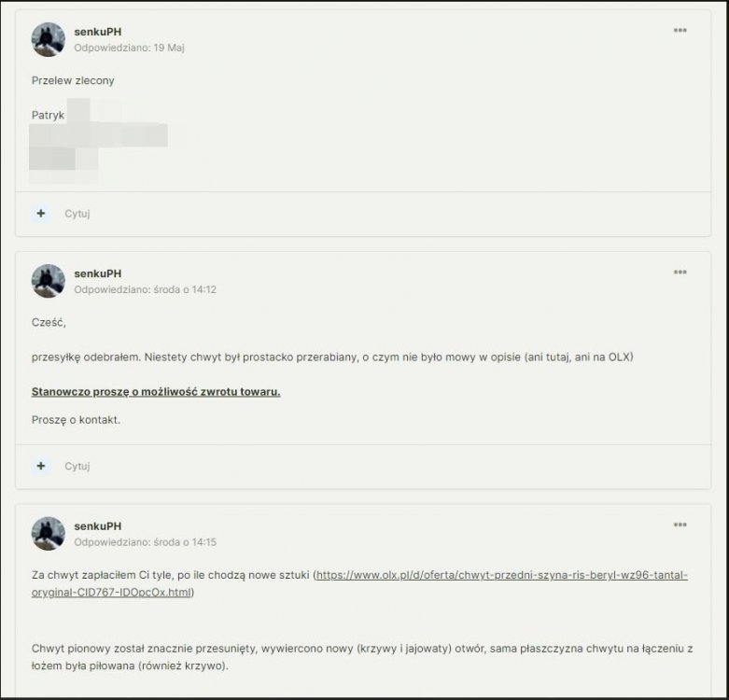Click senkuPH avatar on 14:12 post

(x=49, y=281)
